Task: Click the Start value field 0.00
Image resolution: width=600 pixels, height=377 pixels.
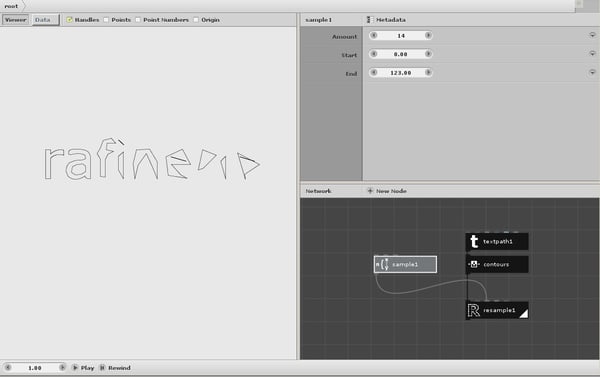Action: pos(401,54)
